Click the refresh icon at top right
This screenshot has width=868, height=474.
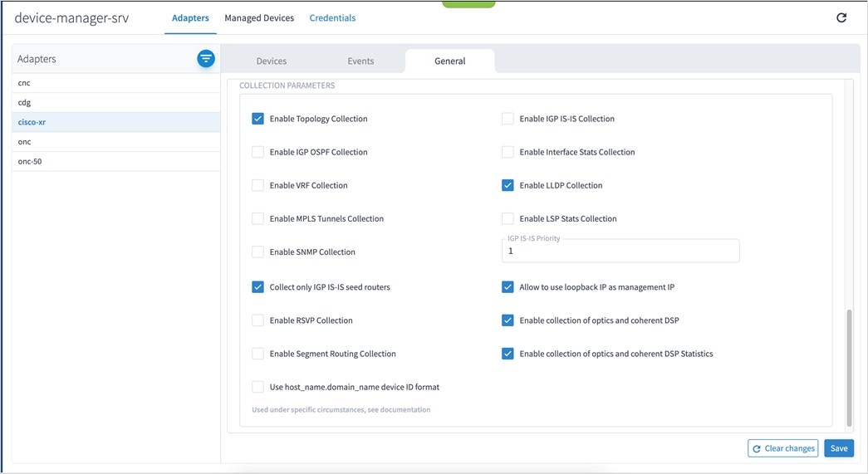pos(841,17)
